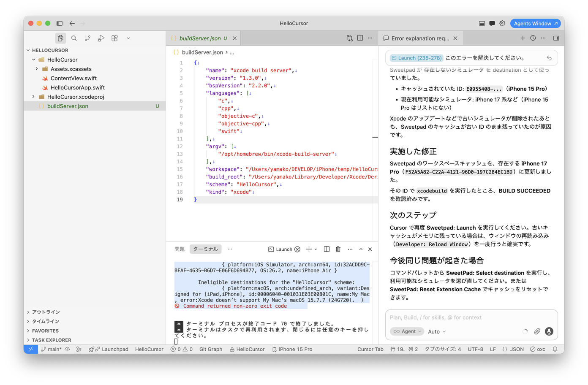The height and width of the screenshot is (385, 588).
Task: Click the main* branch in status bar
Action: (x=51, y=349)
